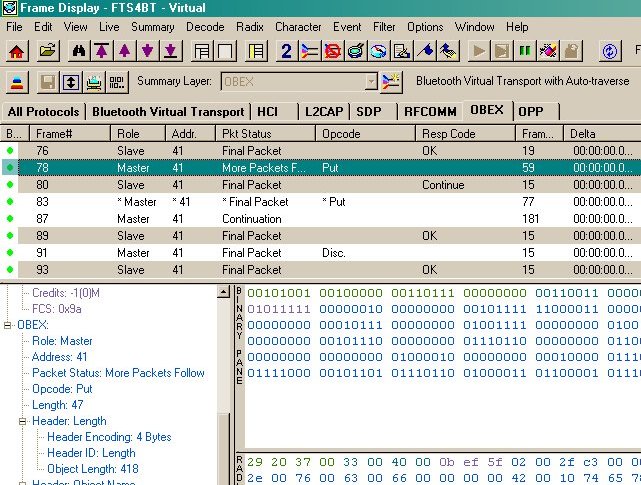Image resolution: width=641 pixels, height=485 pixels.
Task: Click the decode pane scroll-up arrow
Action: [x=223, y=292]
